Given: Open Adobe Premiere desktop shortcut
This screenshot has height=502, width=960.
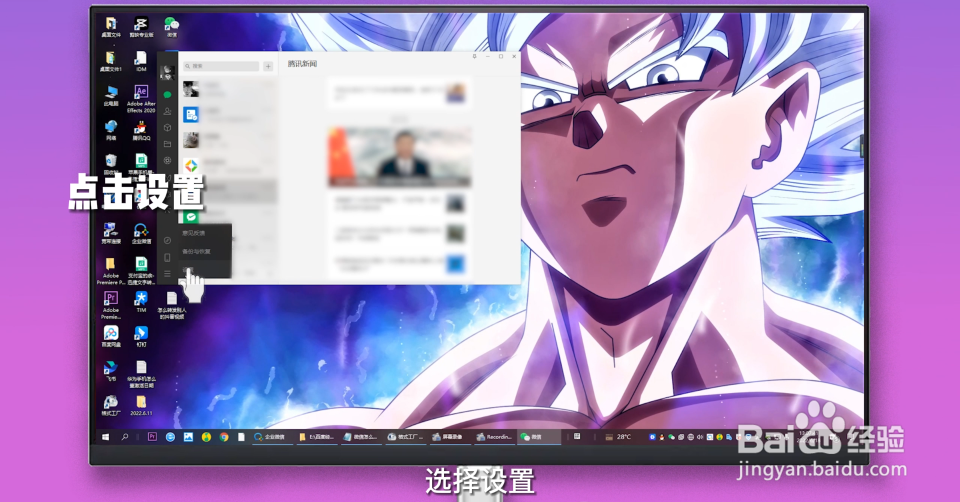Looking at the screenshot, I should pos(111,305).
